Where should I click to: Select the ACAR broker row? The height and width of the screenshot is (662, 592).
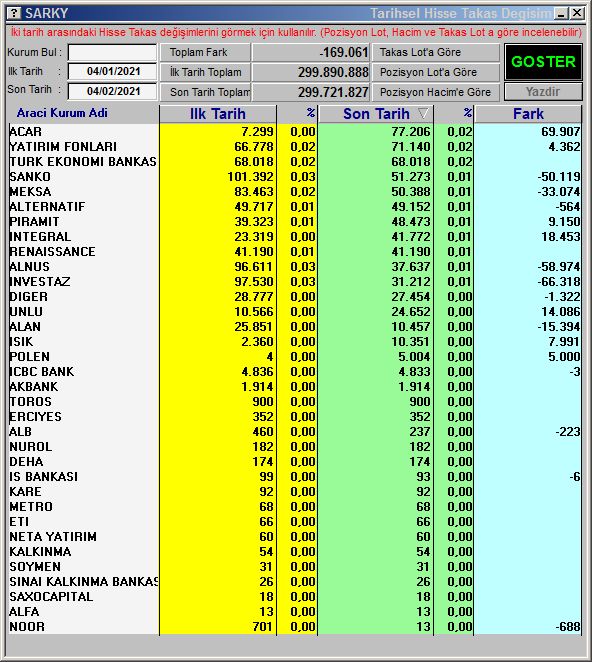click(295, 132)
